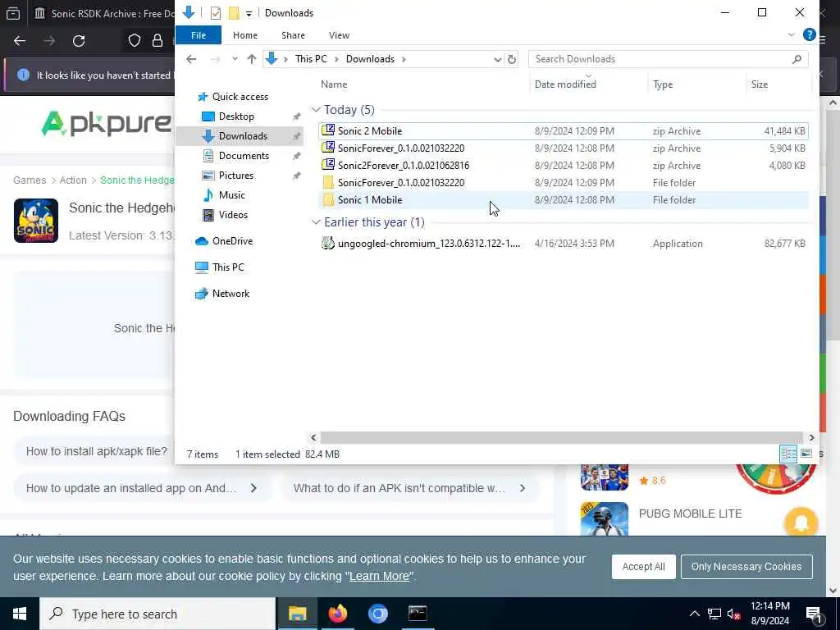Sort by the Type column header
This screenshot has width=840, height=630.
(x=663, y=84)
